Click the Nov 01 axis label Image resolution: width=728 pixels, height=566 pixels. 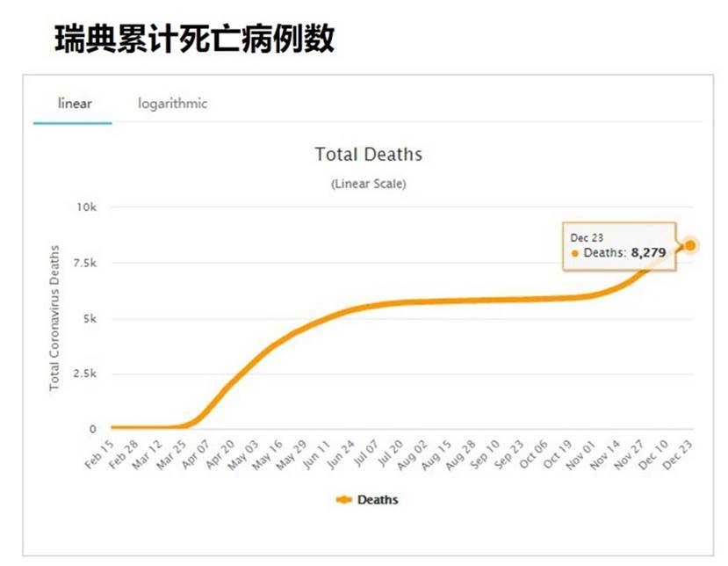click(581, 452)
